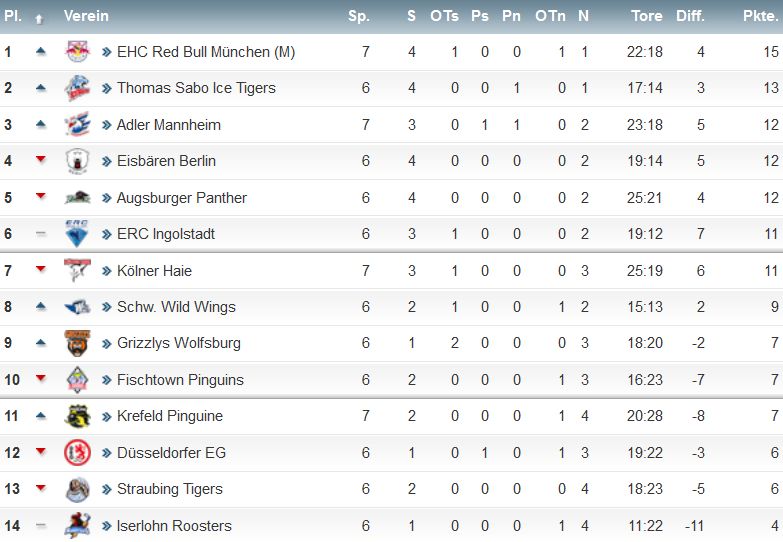Viewport: 783px width, 542px height.
Task: Select the Diff. column header
Action: 690,16
